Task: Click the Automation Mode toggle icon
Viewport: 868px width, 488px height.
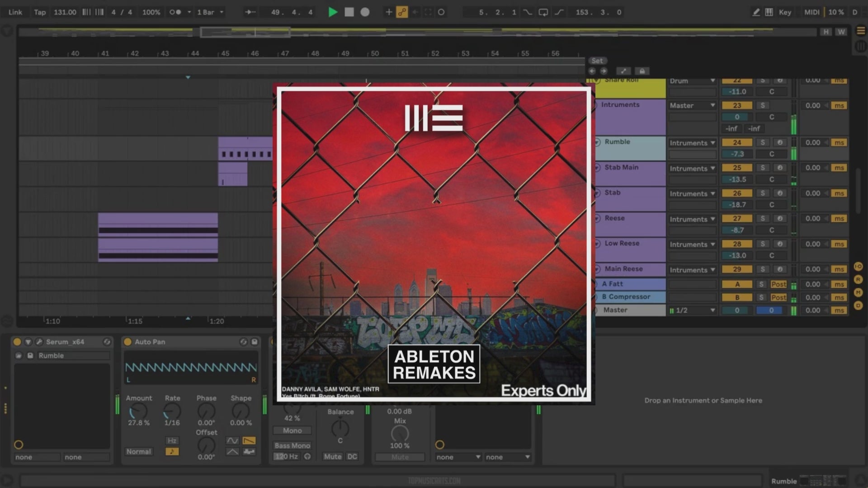Action: [x=623, y=71]
